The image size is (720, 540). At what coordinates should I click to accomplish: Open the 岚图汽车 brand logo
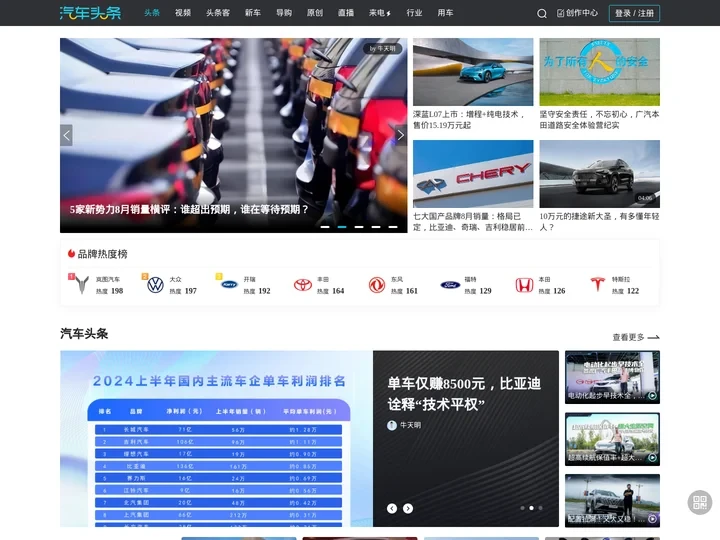[82, 285]
